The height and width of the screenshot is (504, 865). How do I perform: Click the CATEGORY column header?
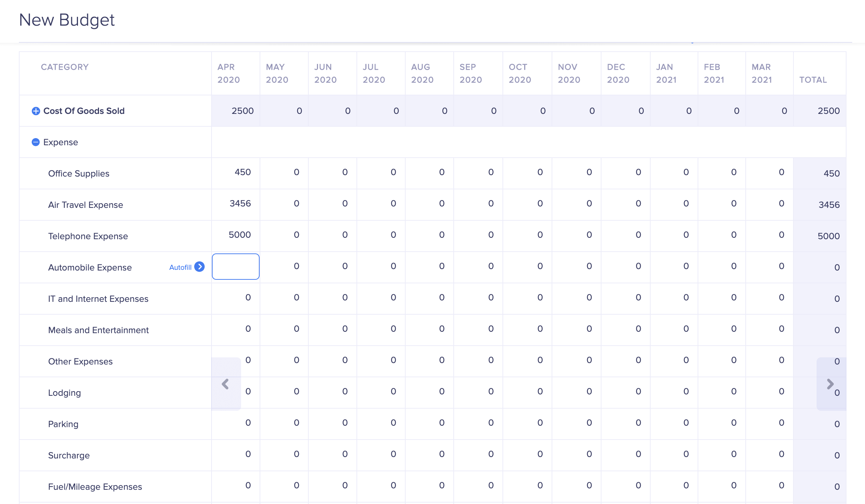pyautogui.click(x=65, y=67)
